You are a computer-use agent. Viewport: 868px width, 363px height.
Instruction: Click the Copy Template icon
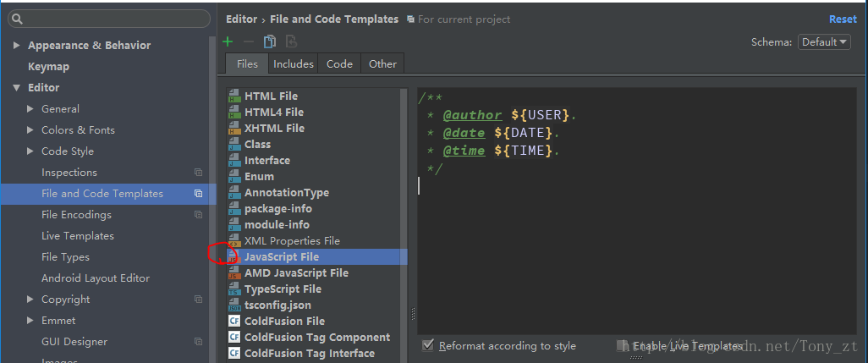click(270, 41)
